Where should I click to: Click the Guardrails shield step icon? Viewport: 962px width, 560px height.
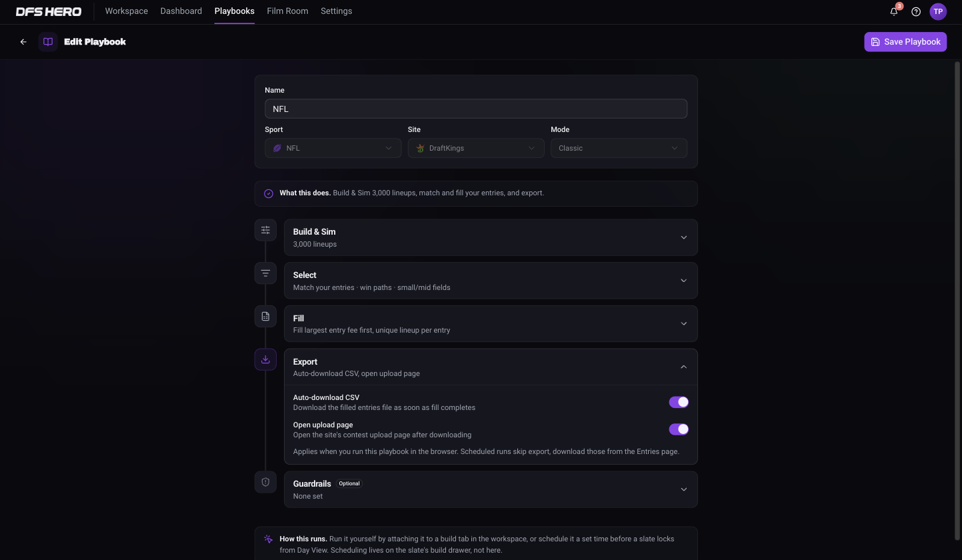pyautogui.click(x=265, y=482)
